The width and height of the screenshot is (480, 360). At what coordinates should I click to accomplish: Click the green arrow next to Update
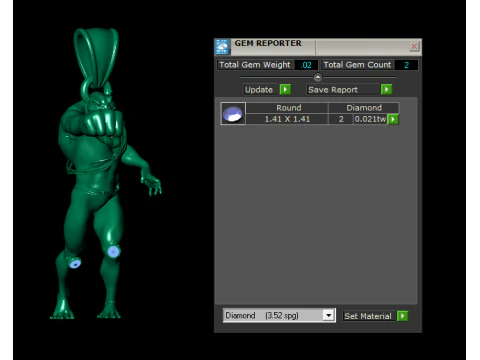(285, 89)
